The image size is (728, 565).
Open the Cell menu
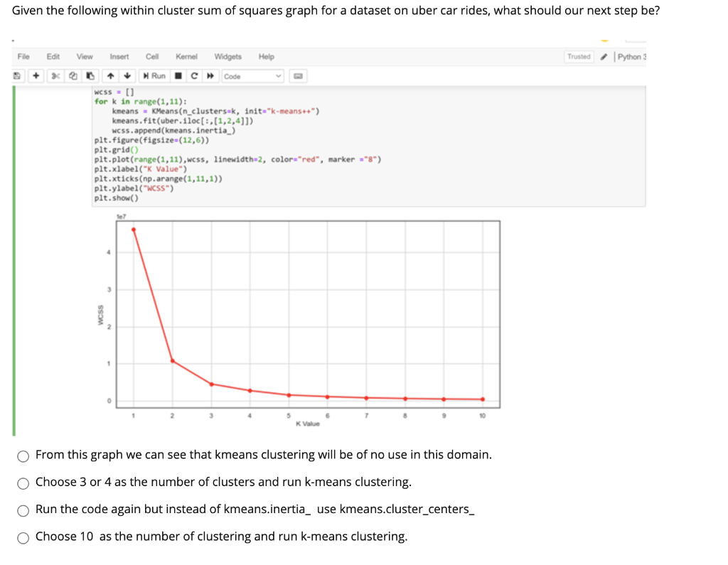(x=152, y=57)
